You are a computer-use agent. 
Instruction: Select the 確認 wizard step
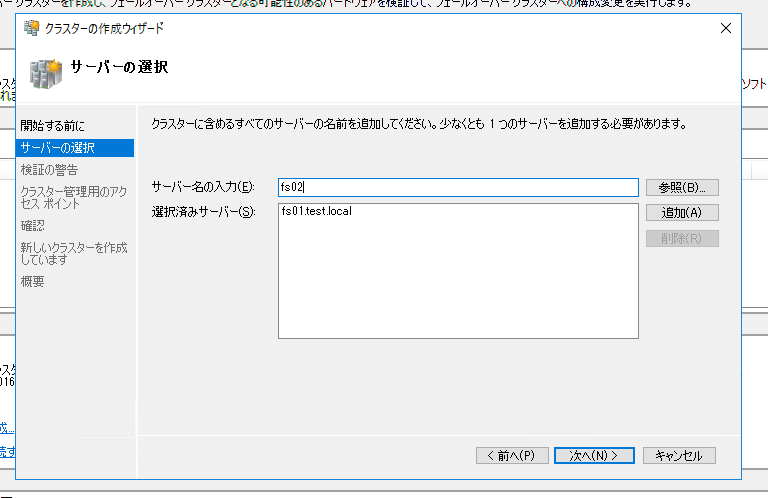tap(32, 226)
